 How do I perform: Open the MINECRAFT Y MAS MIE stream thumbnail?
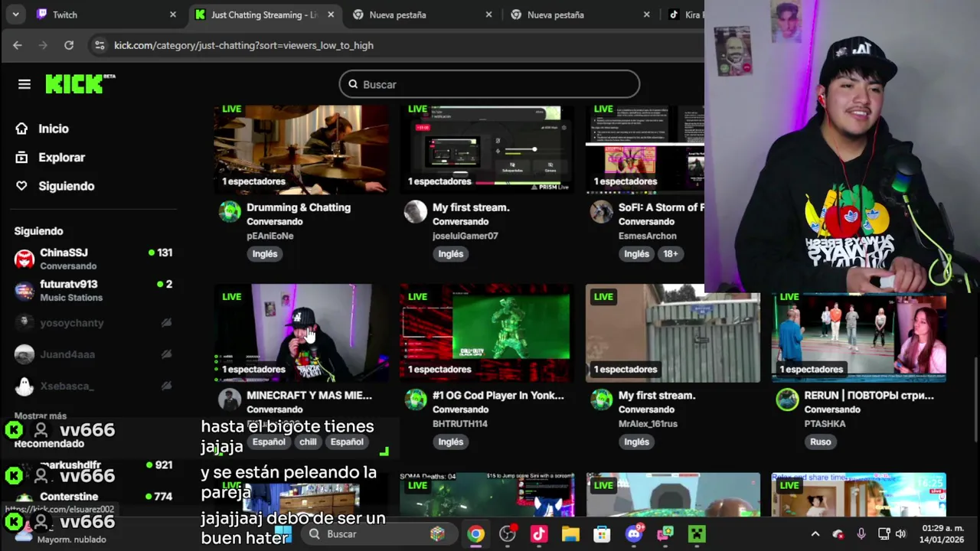tap(301, 333)
